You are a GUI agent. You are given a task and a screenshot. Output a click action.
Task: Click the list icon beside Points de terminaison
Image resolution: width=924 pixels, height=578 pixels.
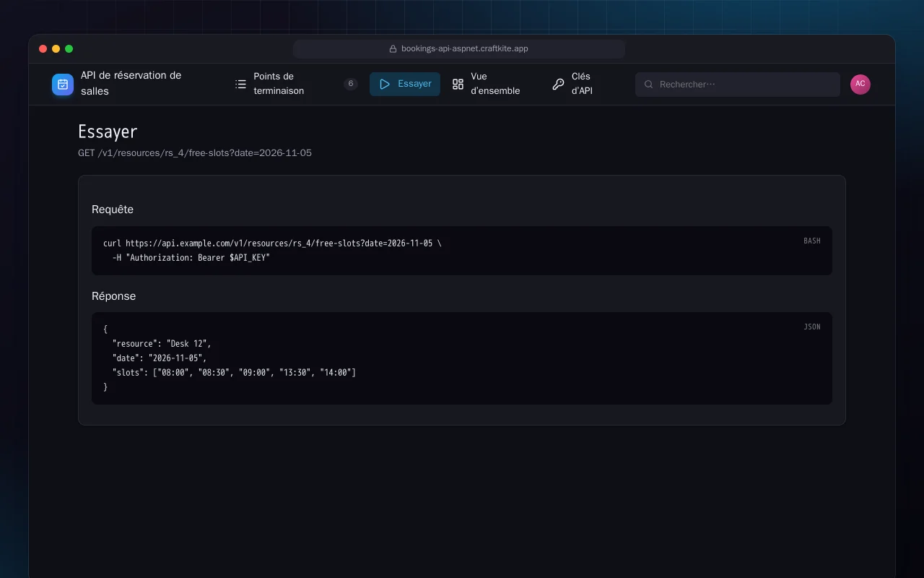point(241,85)
